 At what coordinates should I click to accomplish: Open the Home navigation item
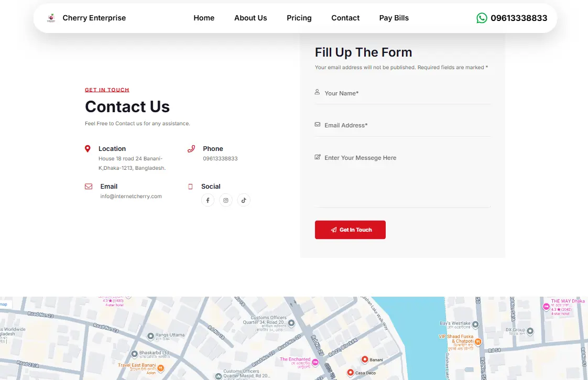204,17
